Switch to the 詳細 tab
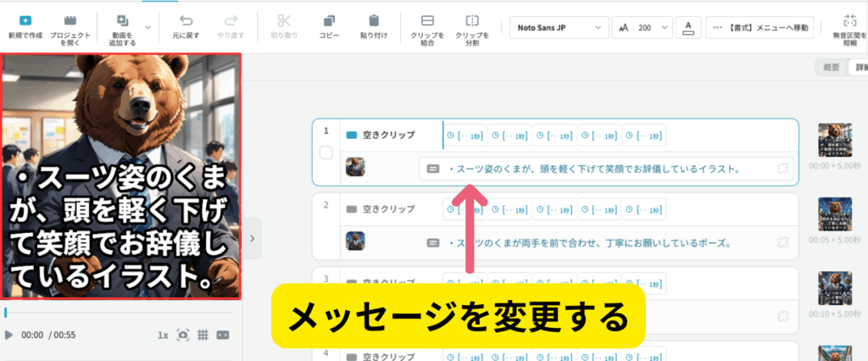868x361 pixels. point(860,68)
